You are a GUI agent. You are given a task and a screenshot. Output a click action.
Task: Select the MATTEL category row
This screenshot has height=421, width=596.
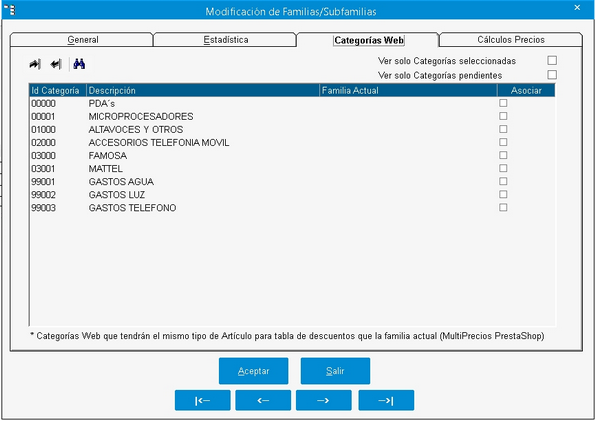(x=292, y=168)
